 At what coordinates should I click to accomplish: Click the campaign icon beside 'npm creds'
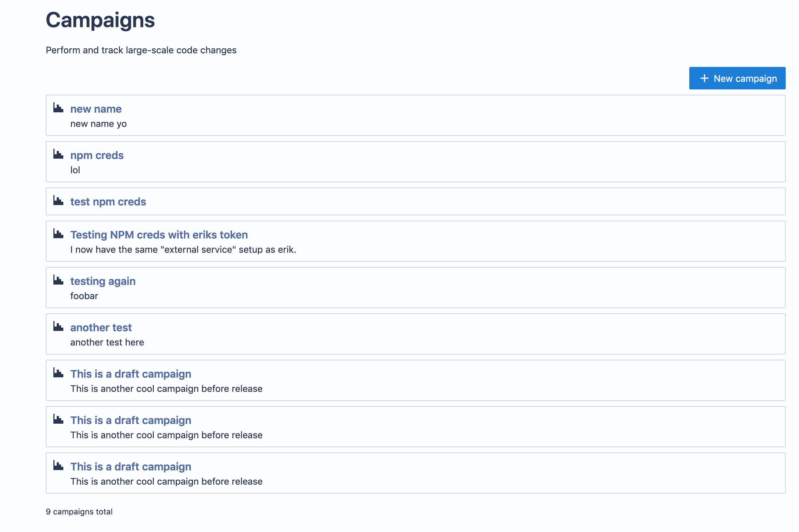[58, 154]
